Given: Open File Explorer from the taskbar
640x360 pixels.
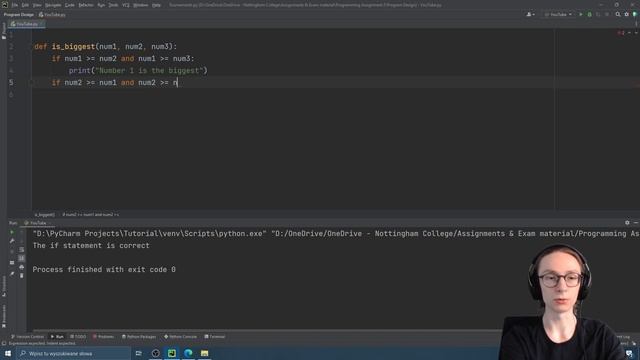Looking at the screenshot, I should pyautogui.click(x=204, y=353).
